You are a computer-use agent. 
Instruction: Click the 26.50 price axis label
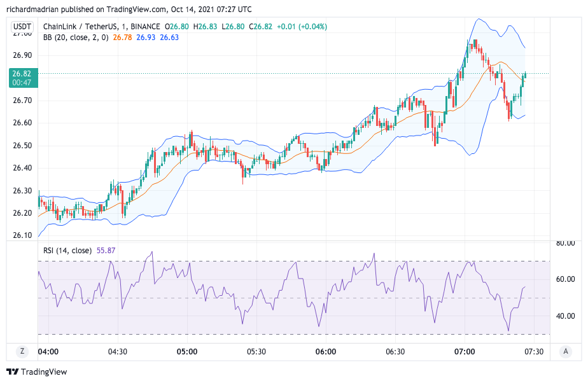pos(22,146)
